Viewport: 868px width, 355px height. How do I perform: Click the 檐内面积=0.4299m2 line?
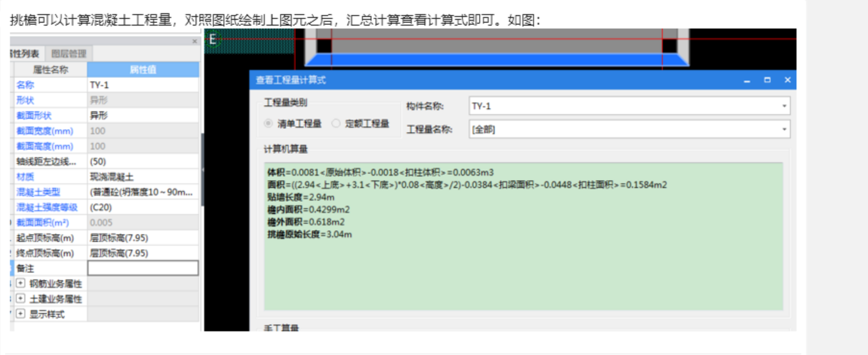[308, 210]
